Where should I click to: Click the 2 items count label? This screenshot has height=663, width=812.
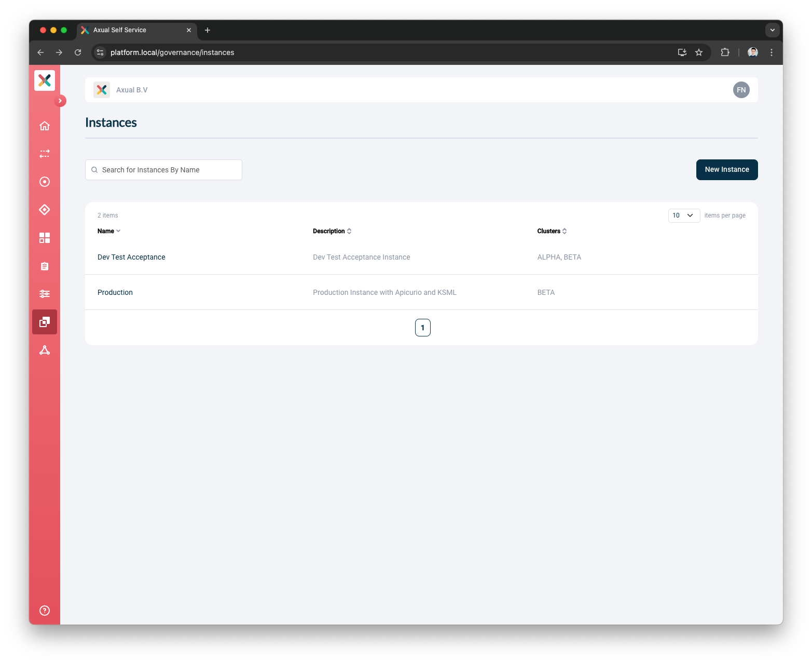(108, 215)
